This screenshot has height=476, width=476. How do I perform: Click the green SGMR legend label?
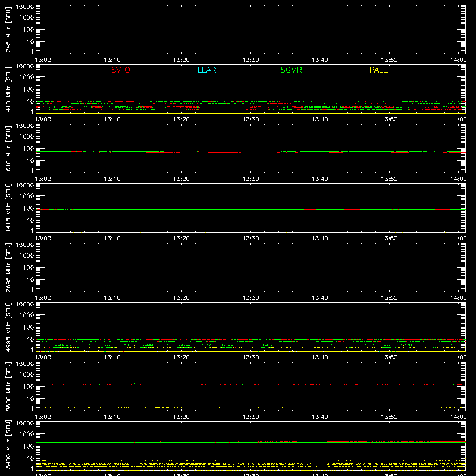[x=291, y=70]
